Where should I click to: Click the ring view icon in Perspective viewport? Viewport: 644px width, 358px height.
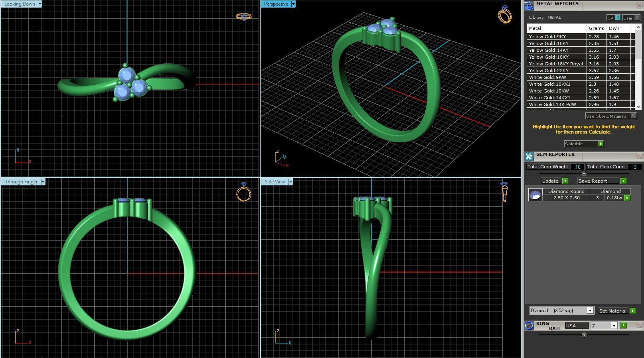(505, 14)
